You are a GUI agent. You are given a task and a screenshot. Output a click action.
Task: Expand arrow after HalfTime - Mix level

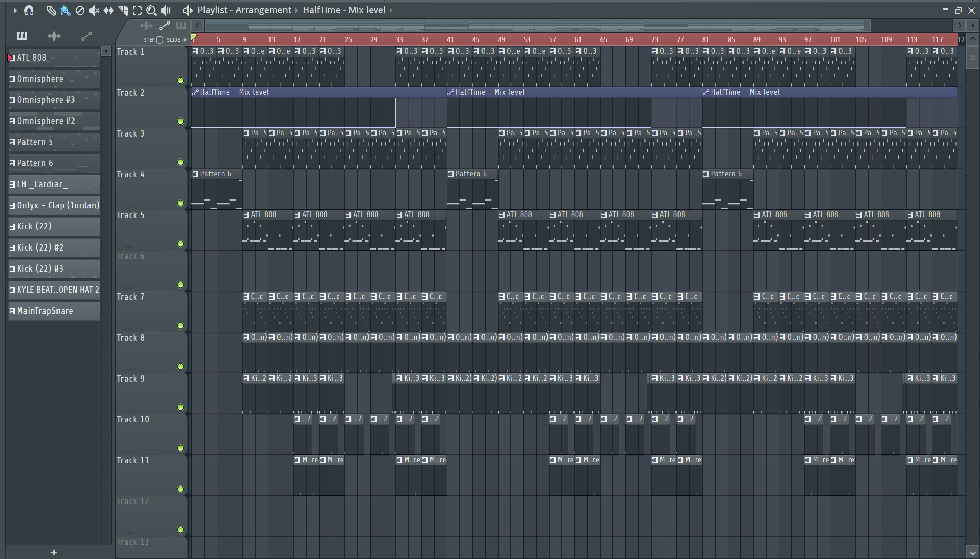click(391, 10)
